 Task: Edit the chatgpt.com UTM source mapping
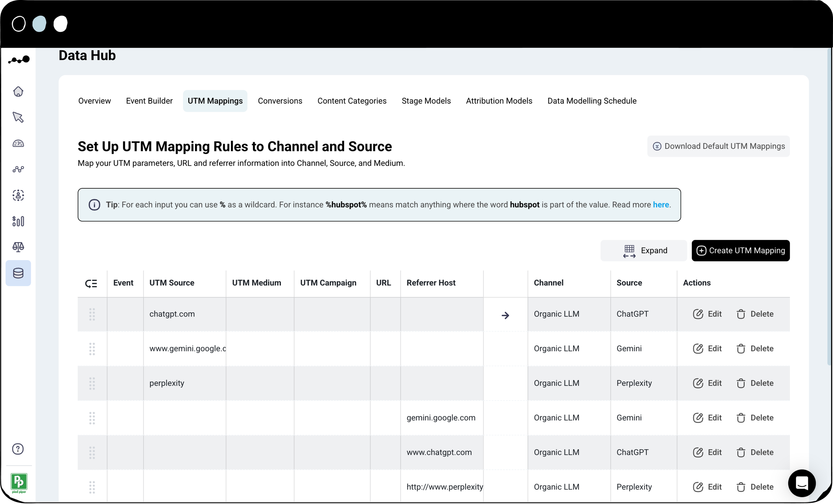pos(707,315)
